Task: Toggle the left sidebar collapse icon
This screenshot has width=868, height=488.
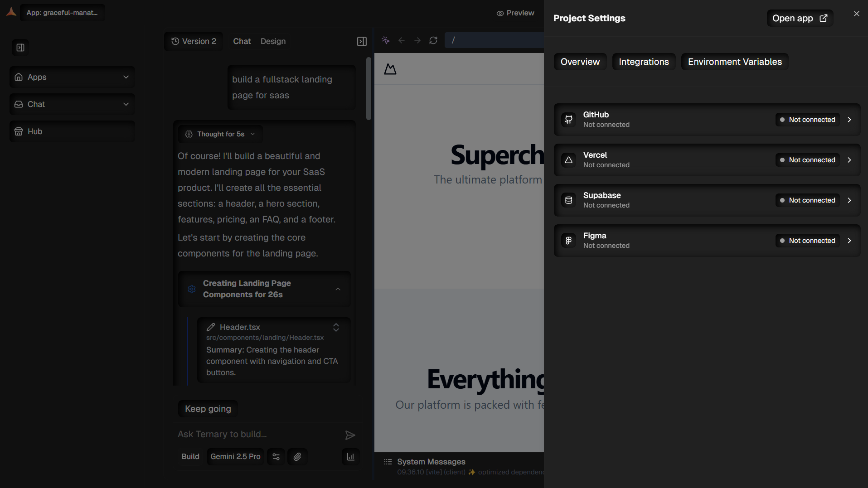Action: click(x=20, y=48)
